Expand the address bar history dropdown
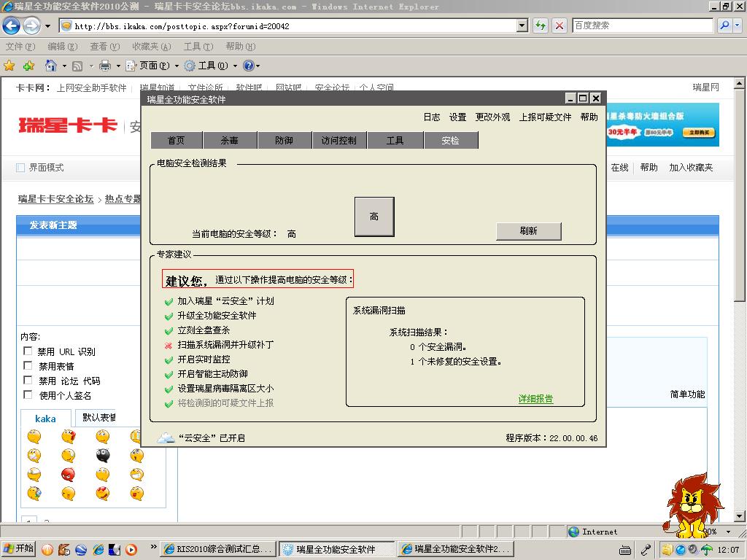Viewport: 747px width, 560px height. tap(522, 26)
